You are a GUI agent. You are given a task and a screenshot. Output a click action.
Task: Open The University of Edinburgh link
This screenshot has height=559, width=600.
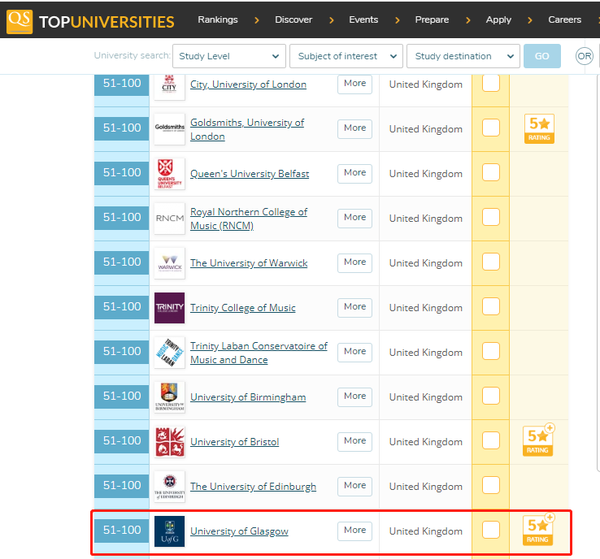coord(253,487)
